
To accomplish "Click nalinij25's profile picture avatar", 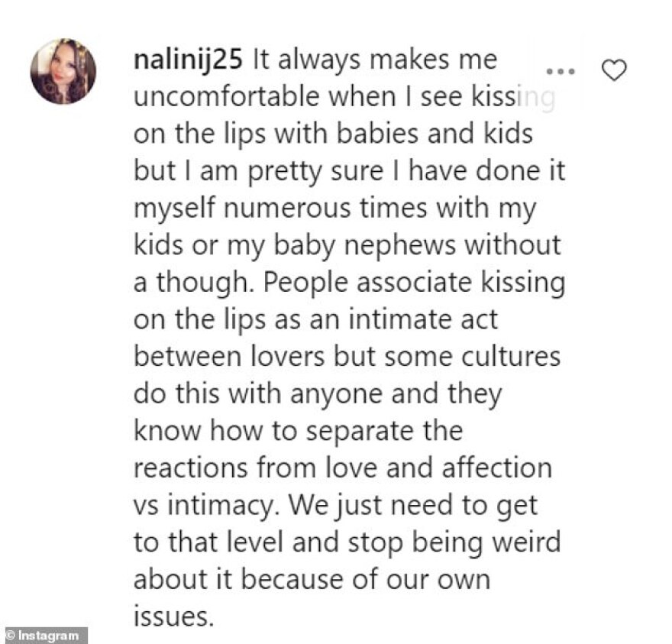I will (63, 71).
